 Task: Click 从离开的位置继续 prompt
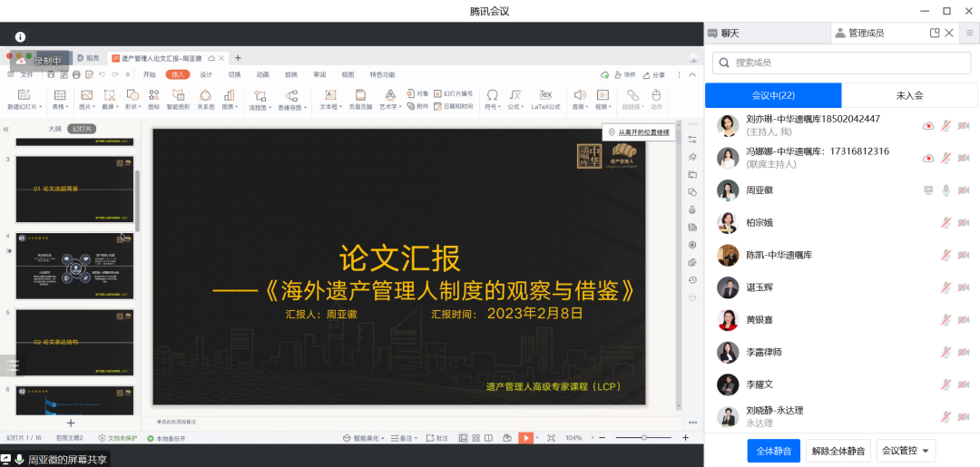pyautogui.click(x=638, y=132)
